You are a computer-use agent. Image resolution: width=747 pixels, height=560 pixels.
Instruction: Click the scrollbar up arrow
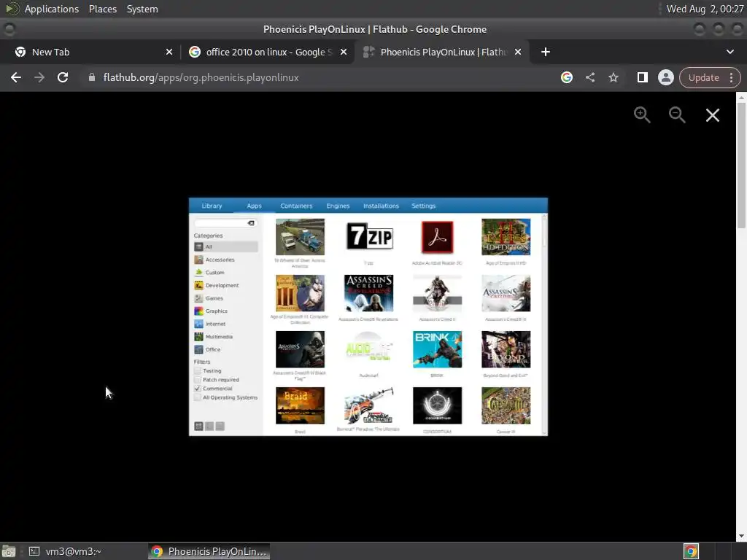741,97
